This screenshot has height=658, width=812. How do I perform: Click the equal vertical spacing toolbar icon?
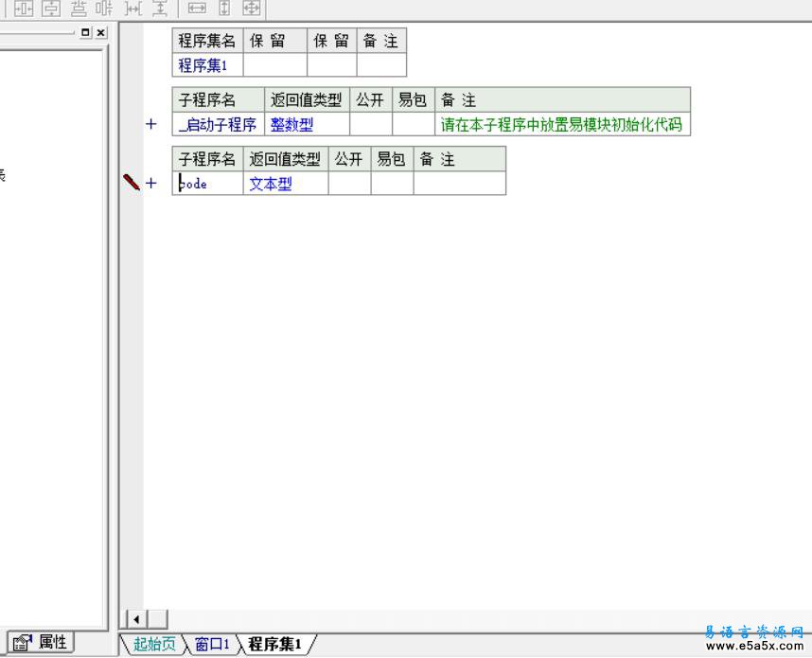(160, 9)
